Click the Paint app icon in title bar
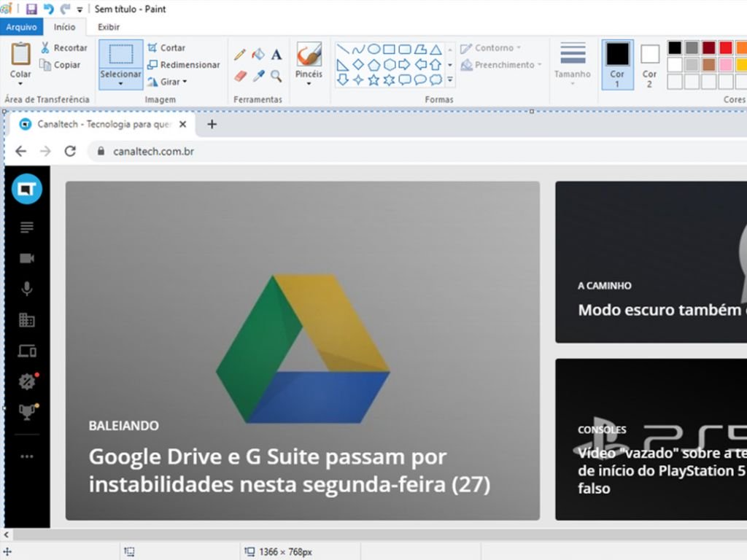Image resolution: width=747 pixels, height=560 pixels. pos(6,9)
